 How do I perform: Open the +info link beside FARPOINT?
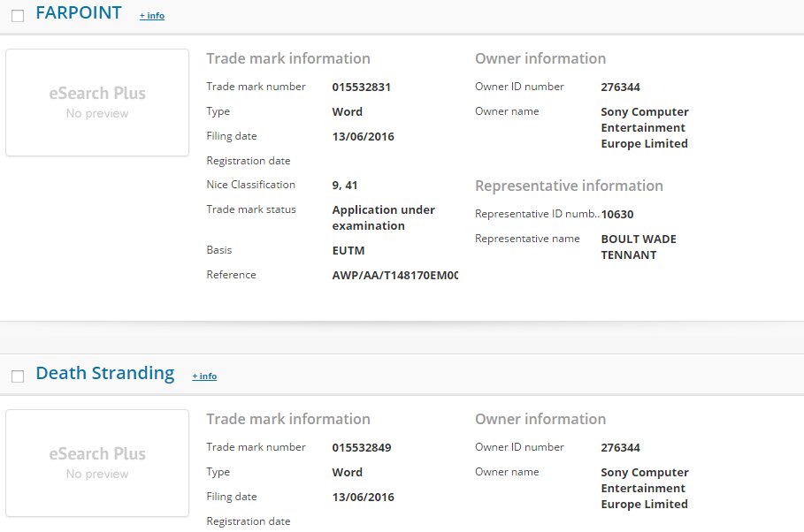[152, 16]
